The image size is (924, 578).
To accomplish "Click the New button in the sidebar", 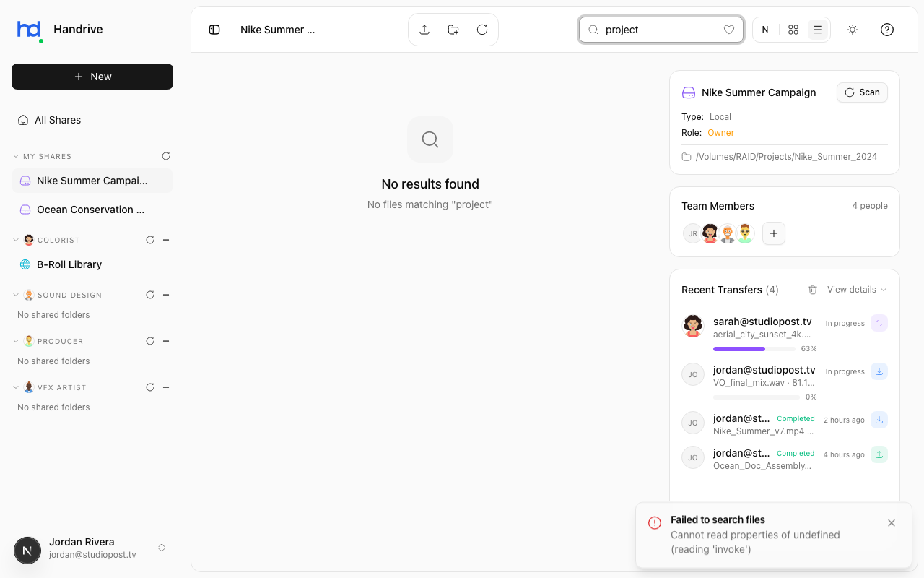I will (x=92, y=76).
